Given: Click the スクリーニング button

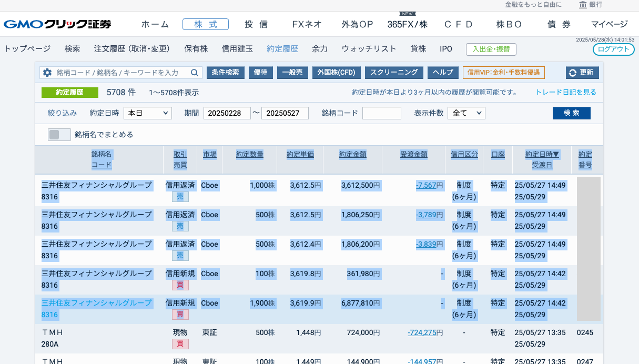Looking at the screenshot, I should pyautogui.click(x=394, y=73).
